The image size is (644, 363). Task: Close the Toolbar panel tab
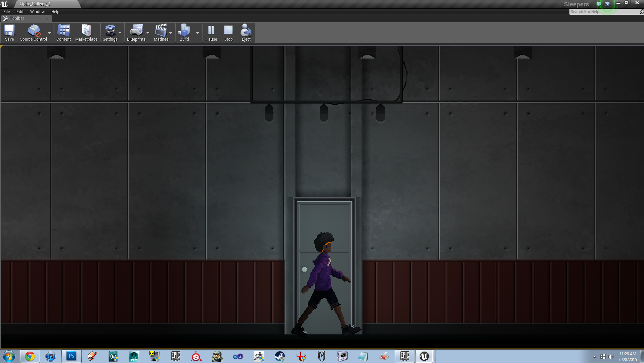47,19
